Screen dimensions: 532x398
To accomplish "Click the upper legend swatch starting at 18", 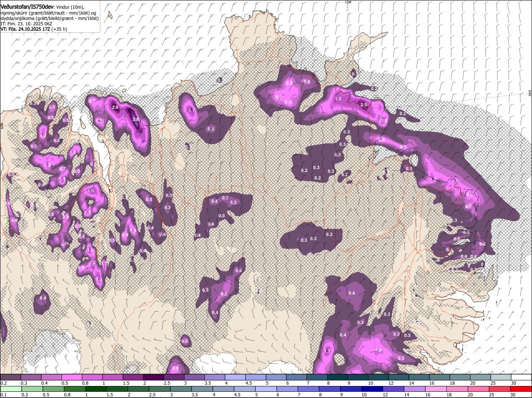I will coord(460,377).
